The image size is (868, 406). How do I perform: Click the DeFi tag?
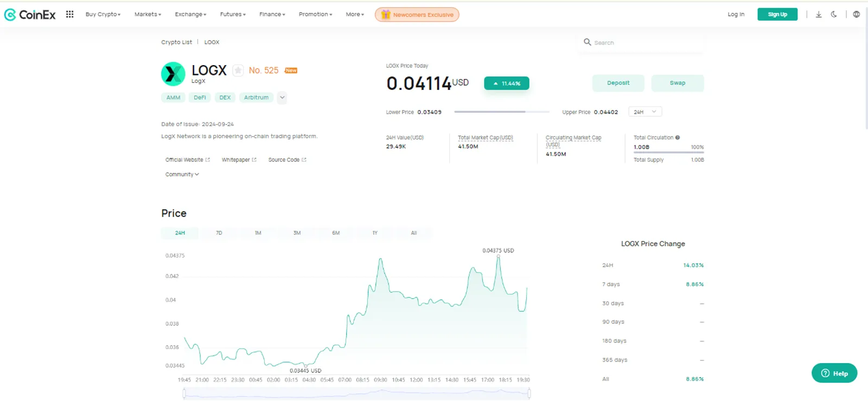[200, 98]
